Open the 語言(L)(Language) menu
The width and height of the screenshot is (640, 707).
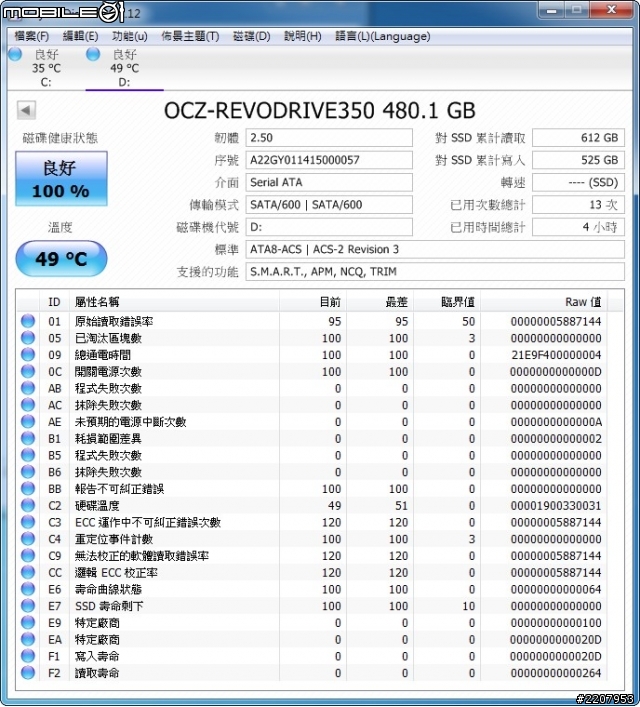(x=383, y=36)
